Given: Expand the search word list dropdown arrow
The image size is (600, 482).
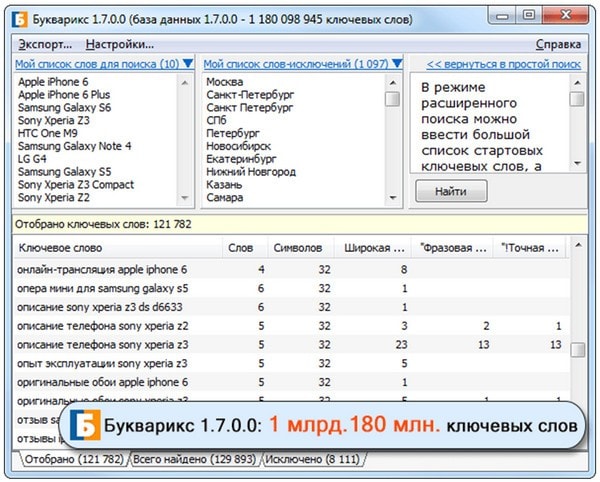Looking at the screenshot, I should tap(189, 64).
